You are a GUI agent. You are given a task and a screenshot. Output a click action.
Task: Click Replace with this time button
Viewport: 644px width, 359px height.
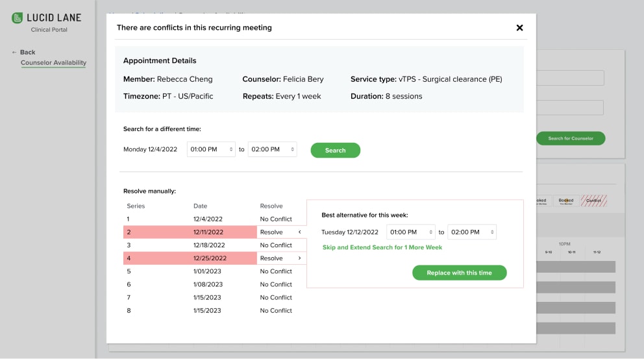click(x=459, y=273)
